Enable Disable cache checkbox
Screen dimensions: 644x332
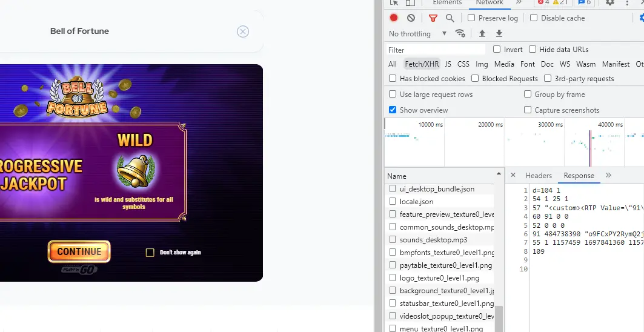point(534,18)
